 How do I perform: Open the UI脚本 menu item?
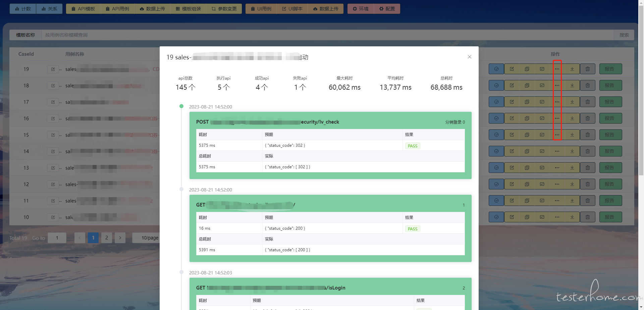[x=292, y=9]
